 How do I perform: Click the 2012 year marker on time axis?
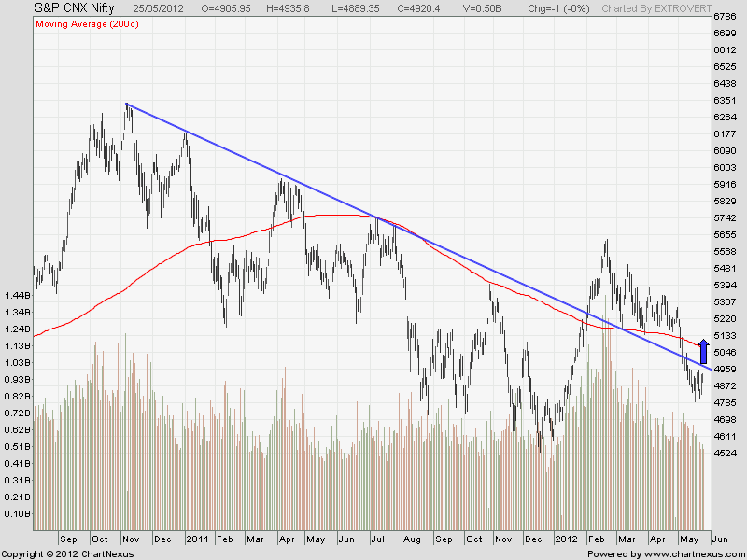pyautogui.click(x=566, y=539)
